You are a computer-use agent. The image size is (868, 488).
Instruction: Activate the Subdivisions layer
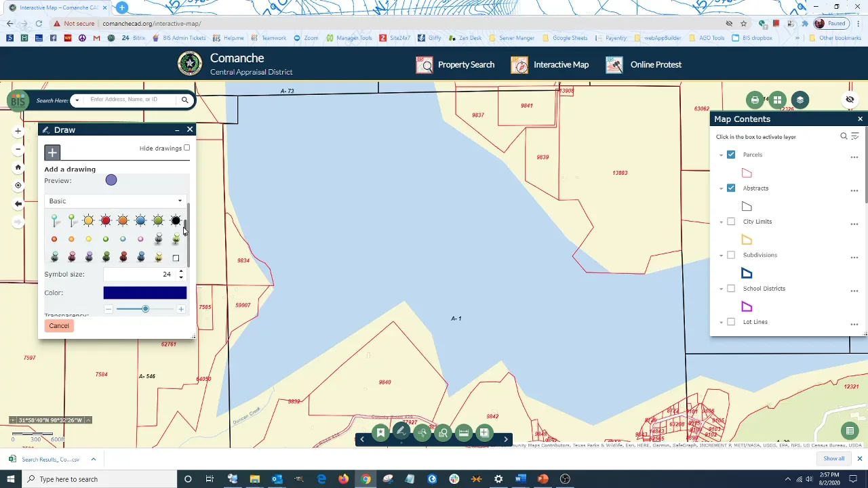[731, 255]
